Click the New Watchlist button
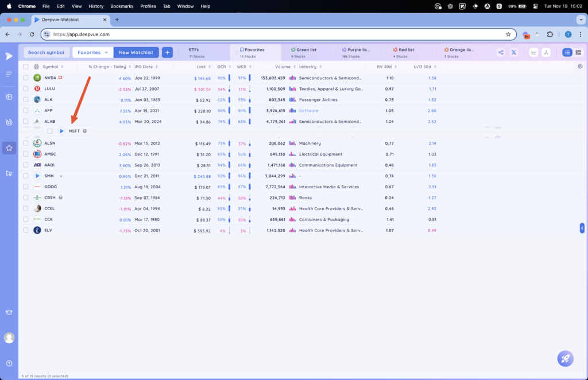Screen dimensions: 588x380 136,52
